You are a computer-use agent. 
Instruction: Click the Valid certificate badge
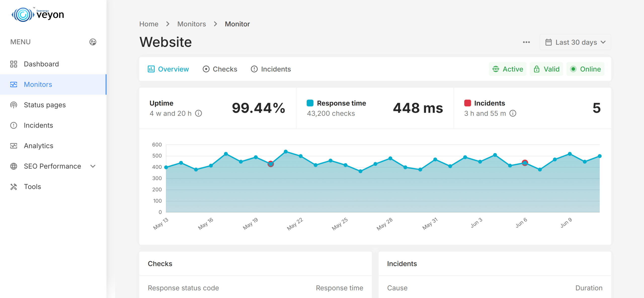pyautogui.click(x=546, y=69)
